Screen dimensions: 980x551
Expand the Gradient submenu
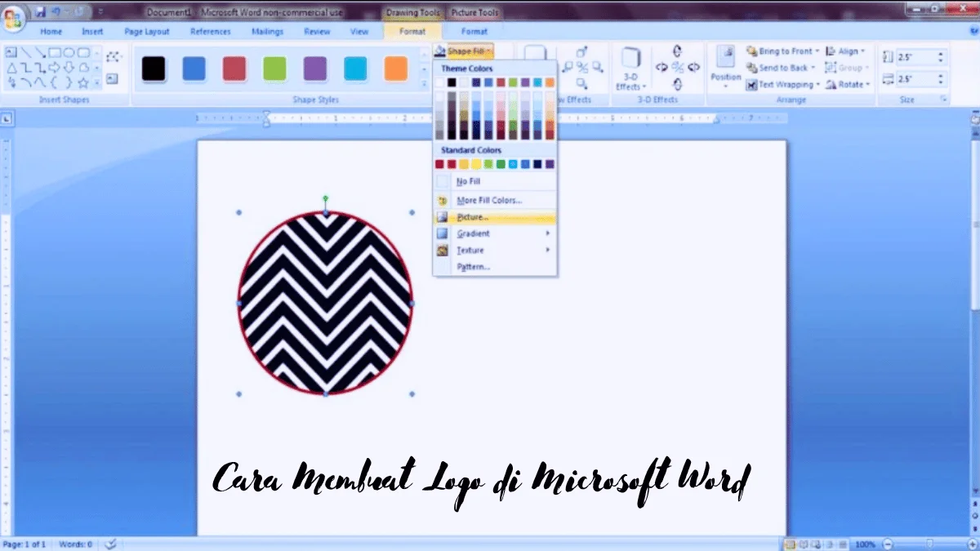[474, 233]
